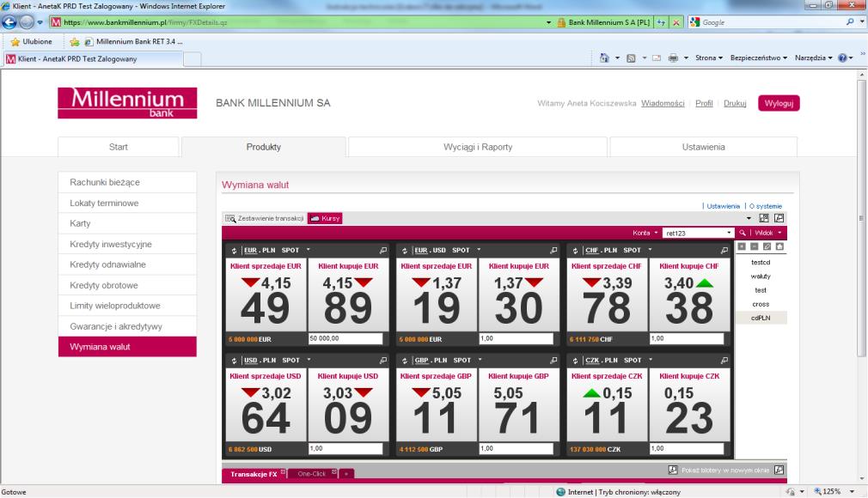Open the Start main tab
868x498 pixels.
(x=118, y=147)
